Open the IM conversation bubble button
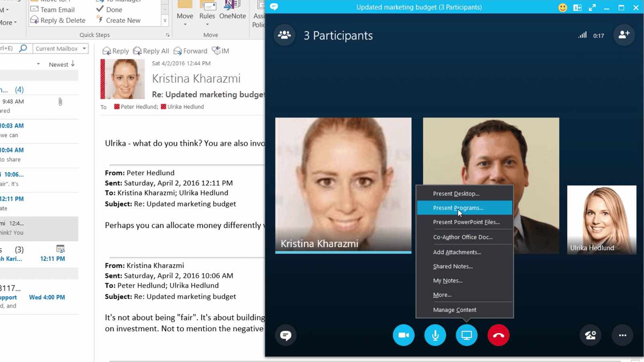 pos(286,335)
